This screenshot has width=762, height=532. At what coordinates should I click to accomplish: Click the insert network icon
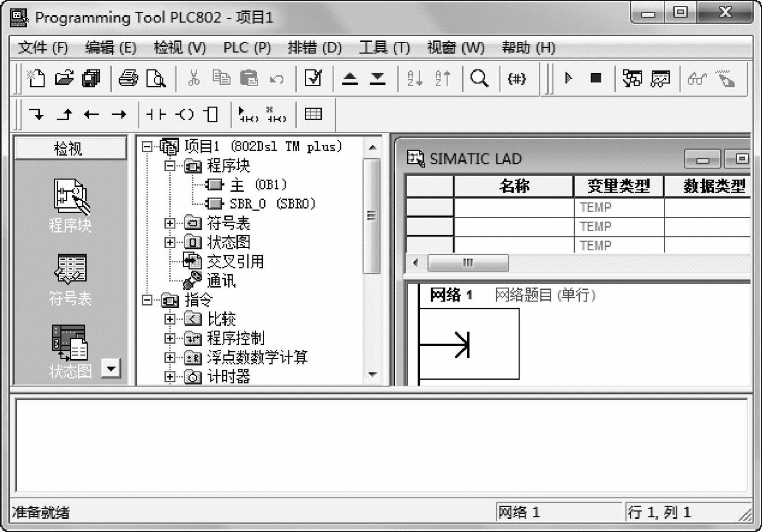coord(249,114)
